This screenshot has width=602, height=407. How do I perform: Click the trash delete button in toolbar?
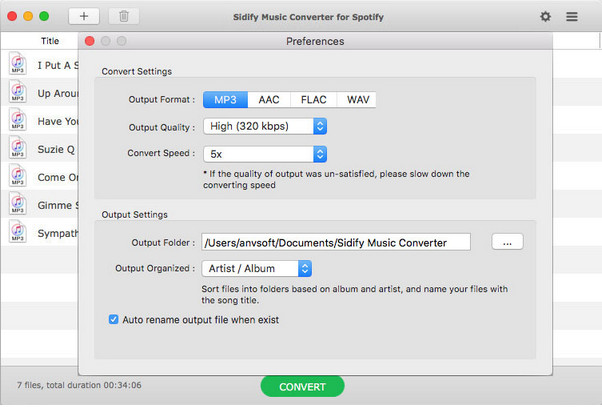pos(124,16)
